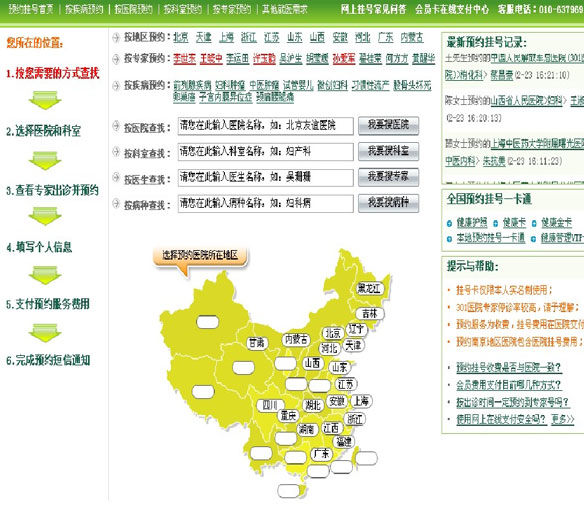Open the 健康卡 link
The height and width of the screenshot is (507, 584).
[514, 223]
